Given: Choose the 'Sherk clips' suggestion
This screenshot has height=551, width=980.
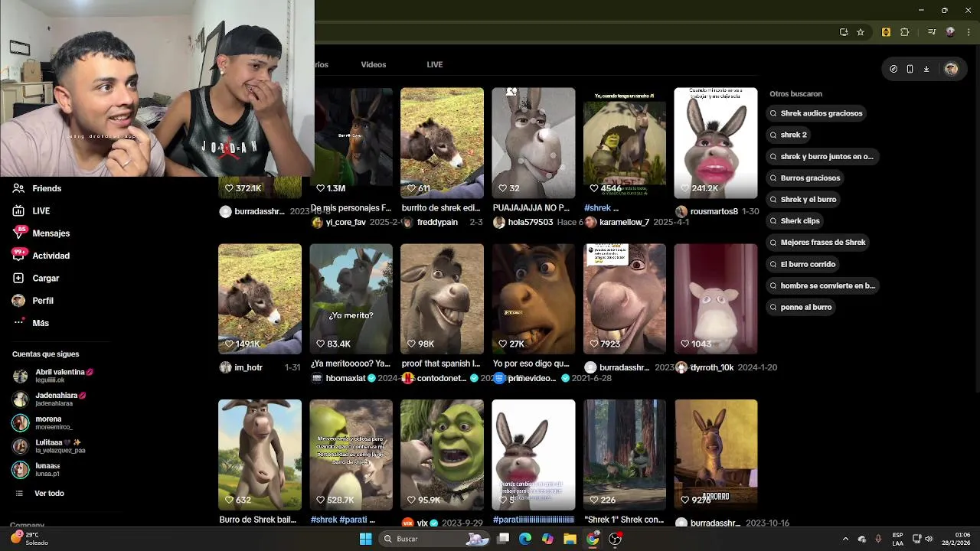Looking at the screenshot, I should tap(795, 220).
